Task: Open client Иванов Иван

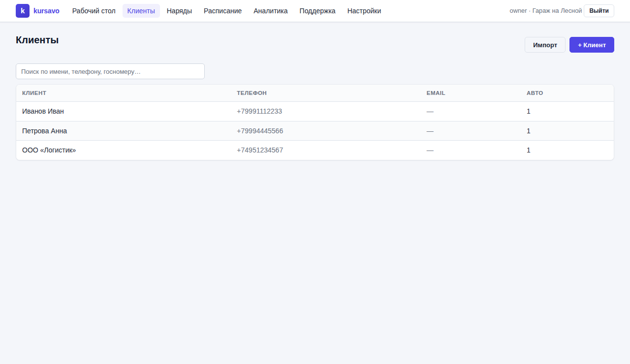Action: pos(43,111)
